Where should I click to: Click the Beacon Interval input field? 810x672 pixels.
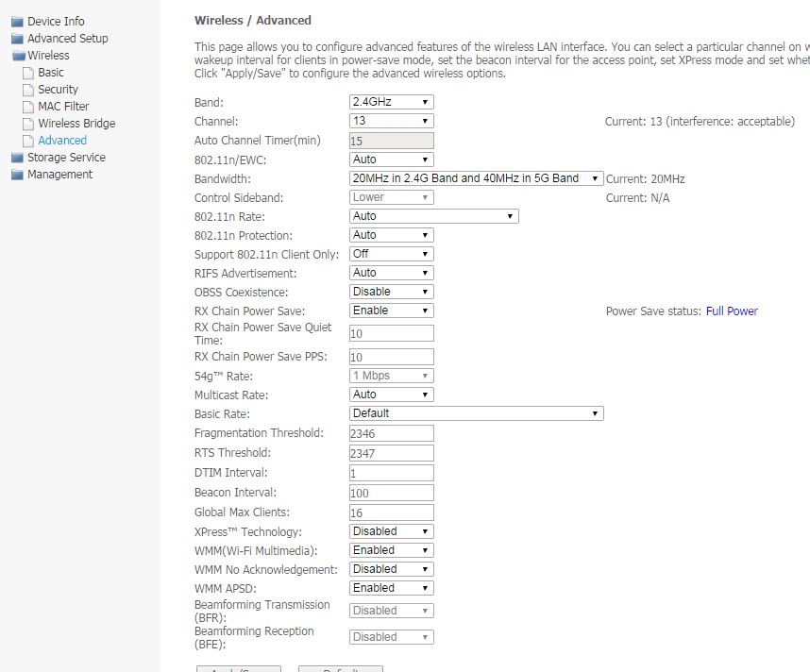click(392, 493)
